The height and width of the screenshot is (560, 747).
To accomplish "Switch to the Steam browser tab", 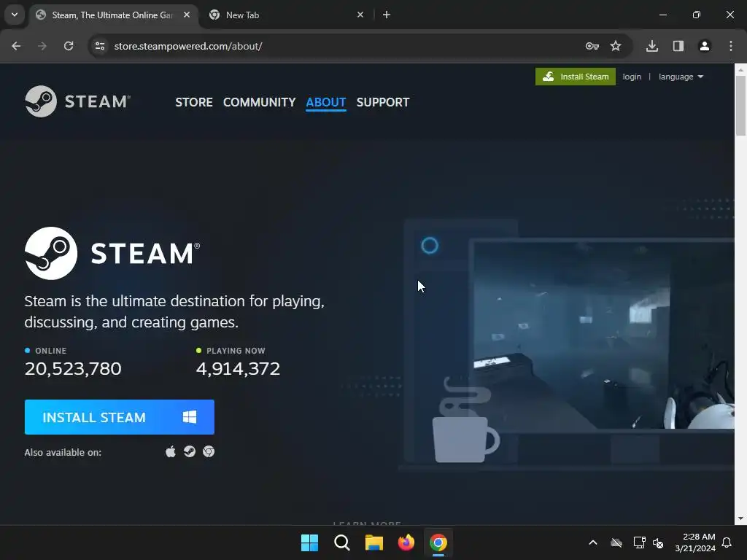I will [113, 15].
